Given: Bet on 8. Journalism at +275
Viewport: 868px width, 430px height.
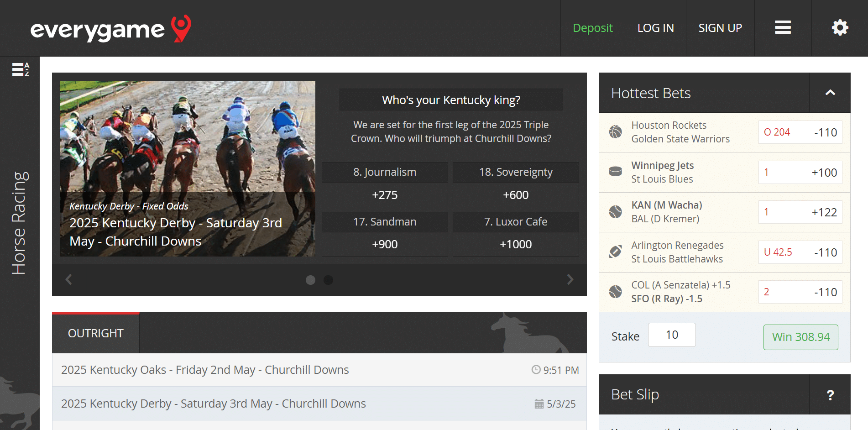Looking at the screenshot, I should pos(385,184).
